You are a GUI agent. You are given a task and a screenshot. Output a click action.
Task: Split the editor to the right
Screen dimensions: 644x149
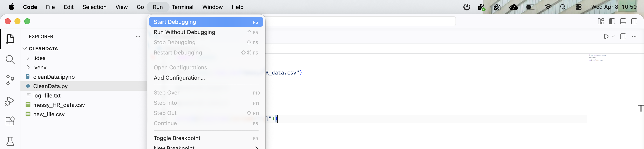click(623, 36)
